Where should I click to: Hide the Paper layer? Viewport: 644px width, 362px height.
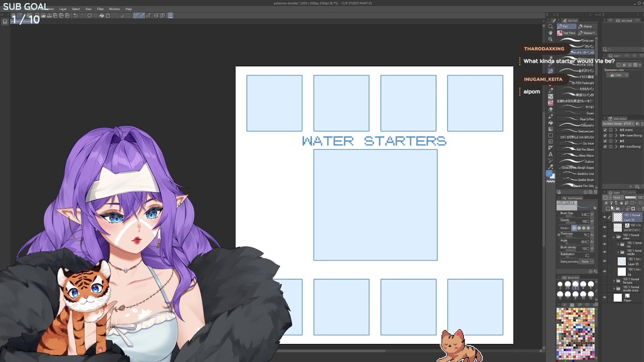pos(605,297)
